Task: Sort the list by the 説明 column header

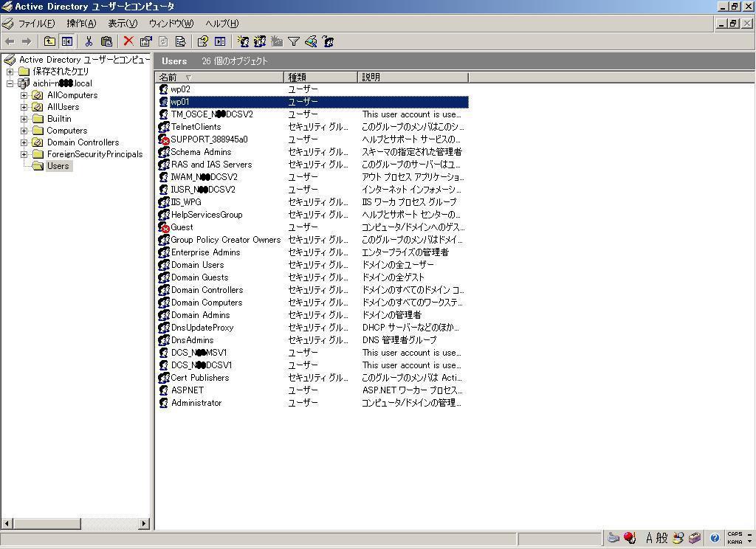Action: [x=413, y=77]
